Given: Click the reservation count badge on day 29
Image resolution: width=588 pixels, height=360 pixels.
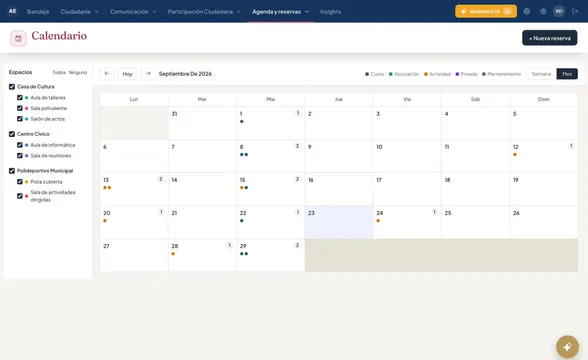Looking at the screenshot, I should [x=297, y=245].
